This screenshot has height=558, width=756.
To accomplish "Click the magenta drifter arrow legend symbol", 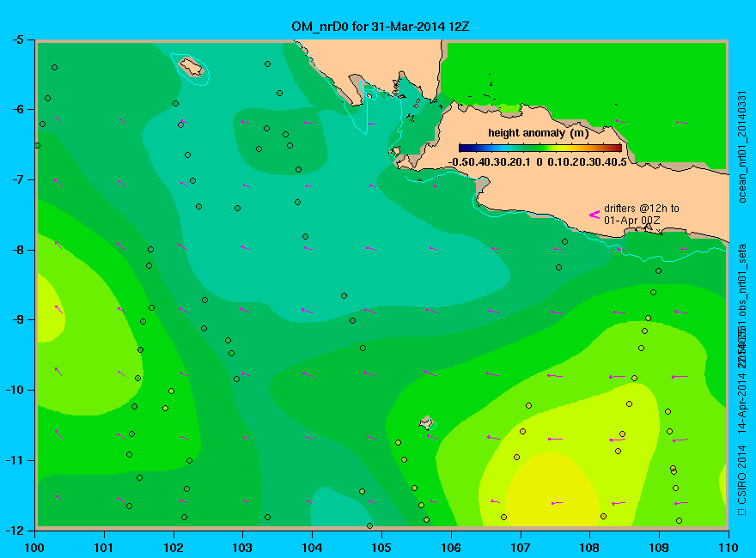I will [x=594, y=215].
